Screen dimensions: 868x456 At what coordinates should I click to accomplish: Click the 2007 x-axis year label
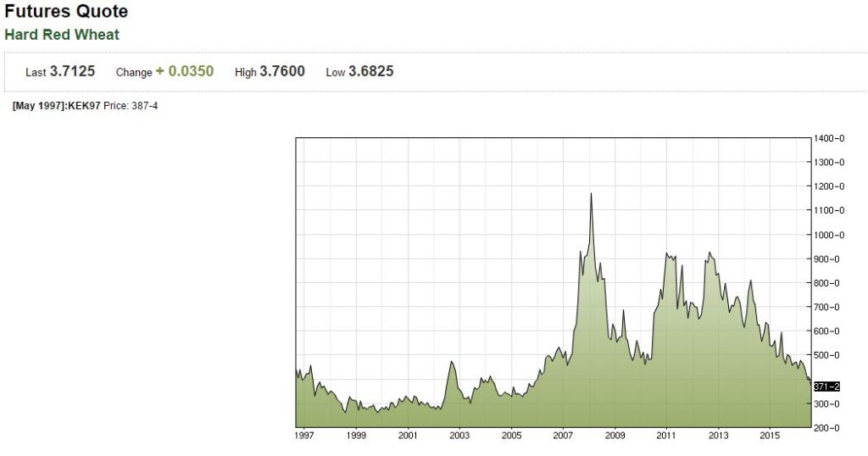(x=564, y=436)
